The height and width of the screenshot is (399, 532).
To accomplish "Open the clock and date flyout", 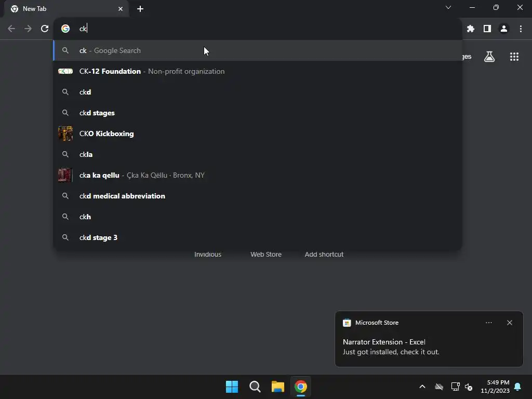I will 495,387.
